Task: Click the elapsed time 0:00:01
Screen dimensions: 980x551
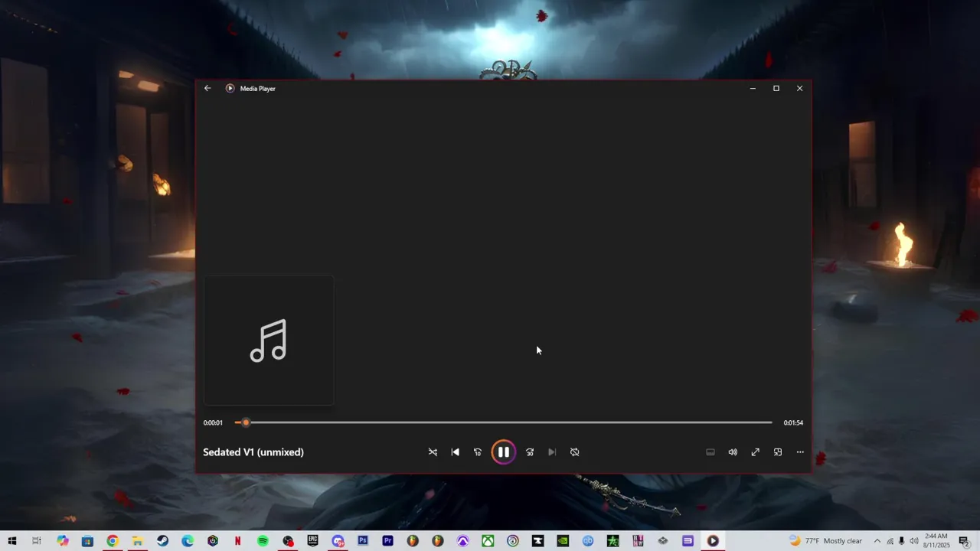Action: tap(213, 422)
